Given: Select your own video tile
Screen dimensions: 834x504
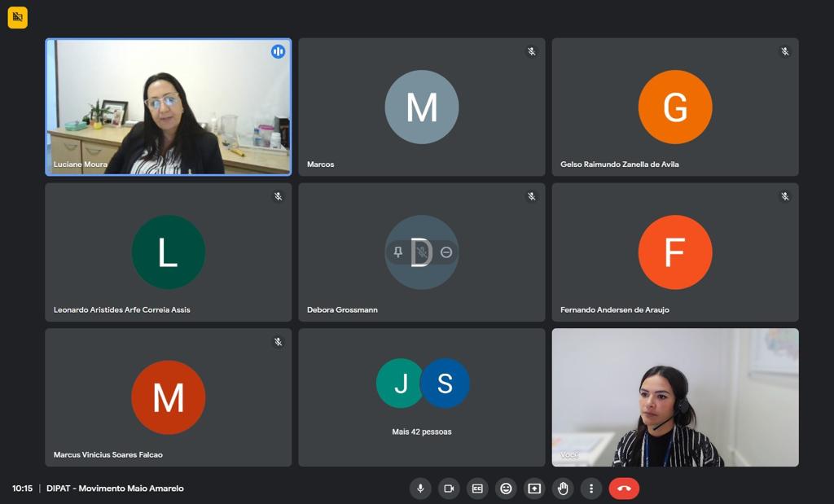Looking at the screenshot, I should click(675, 397).
